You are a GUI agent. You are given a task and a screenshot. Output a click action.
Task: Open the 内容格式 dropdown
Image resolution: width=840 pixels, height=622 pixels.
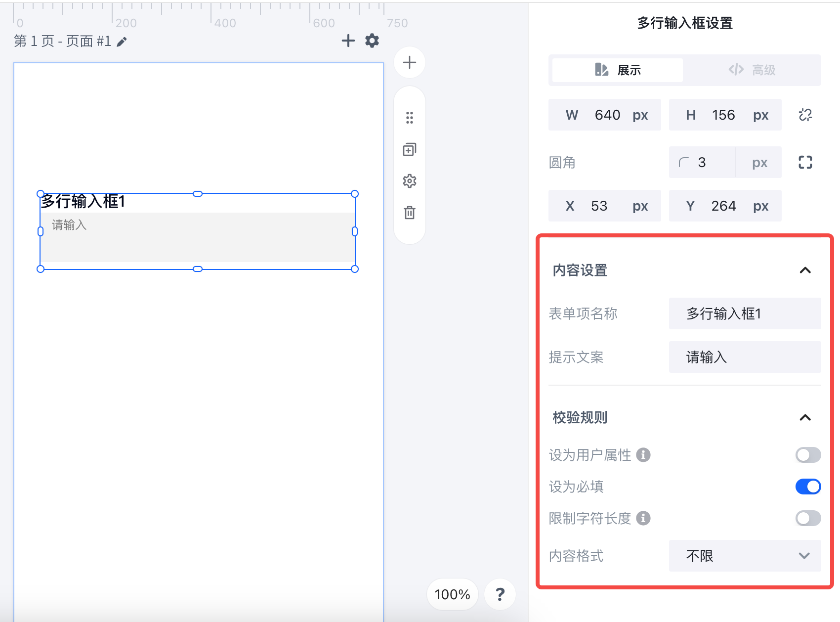745,556
